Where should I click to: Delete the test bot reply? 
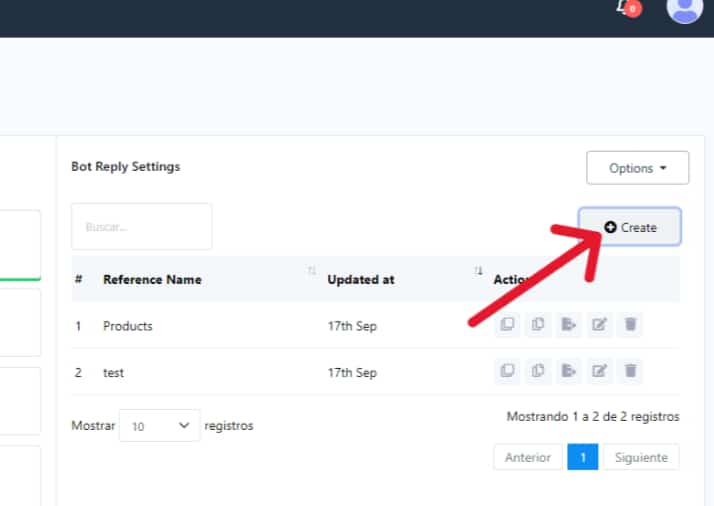point(630,371)
